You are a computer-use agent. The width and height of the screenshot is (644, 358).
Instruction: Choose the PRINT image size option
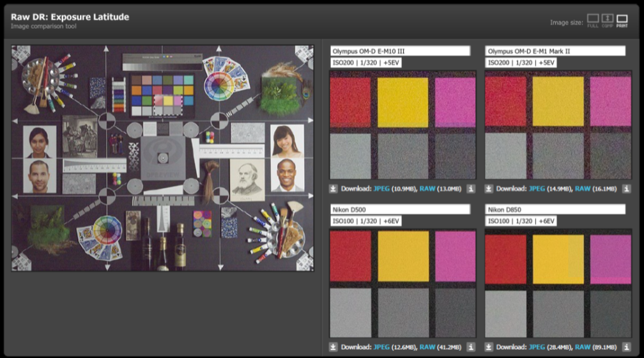(622, 20)
